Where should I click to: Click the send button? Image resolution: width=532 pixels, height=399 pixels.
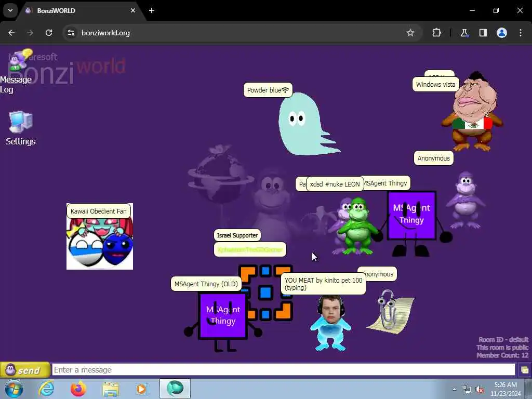(25, 370)
